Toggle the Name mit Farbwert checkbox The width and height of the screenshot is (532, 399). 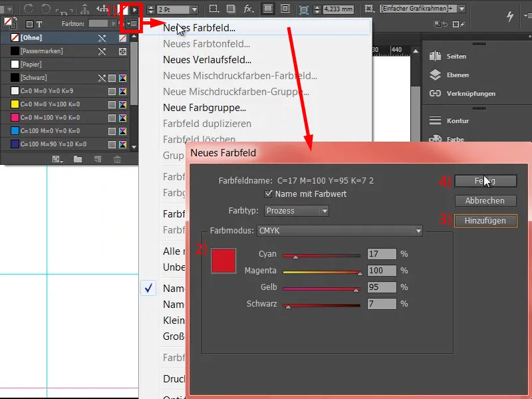click(268, 194)
